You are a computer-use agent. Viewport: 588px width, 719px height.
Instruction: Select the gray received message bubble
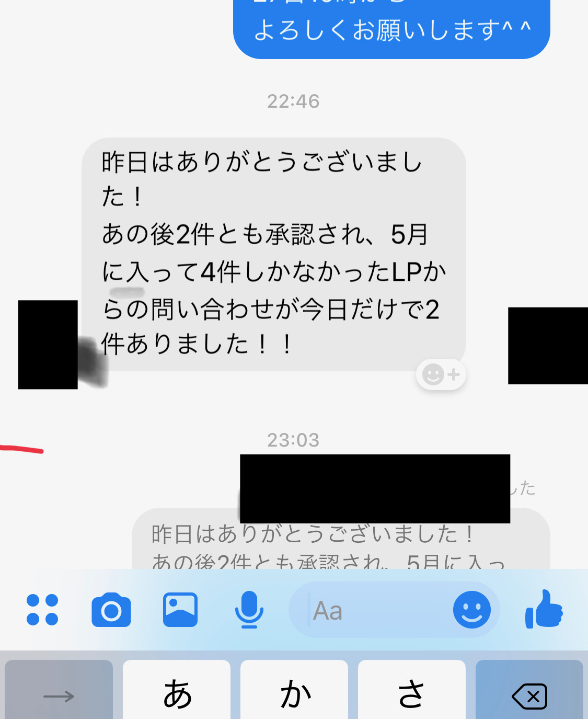pyautogui.click(x=274, y=254)
